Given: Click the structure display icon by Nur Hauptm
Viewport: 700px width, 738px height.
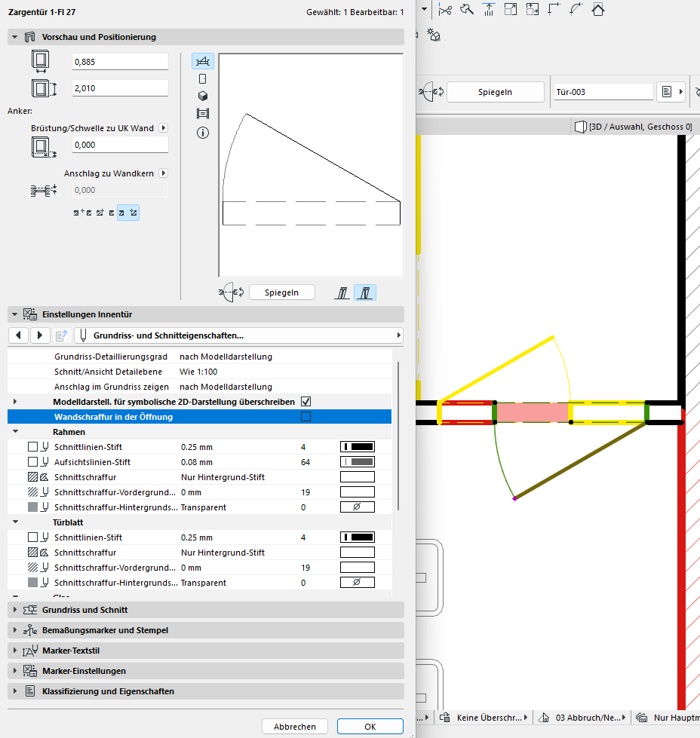Looking at the screenshot, I should (x=642, y=718).
